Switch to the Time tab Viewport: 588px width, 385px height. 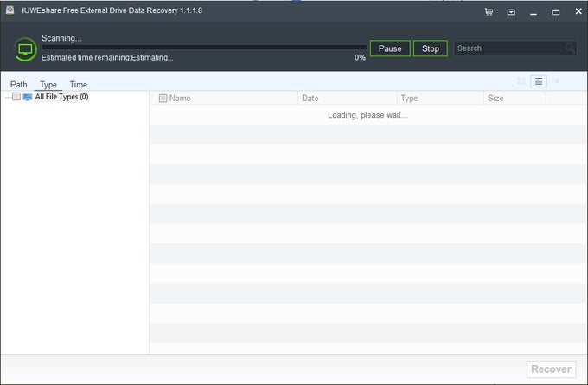tap(79, 85)
